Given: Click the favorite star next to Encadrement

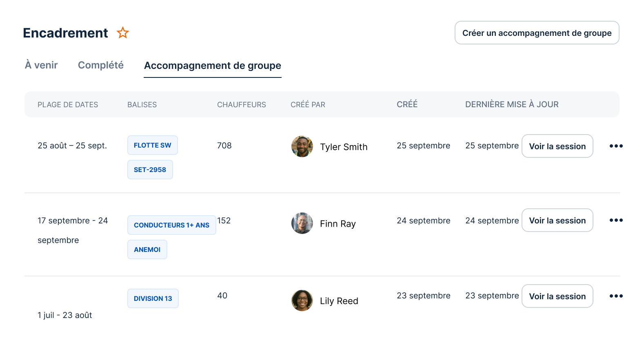Looking at the screenshot, I should point(123,33).
